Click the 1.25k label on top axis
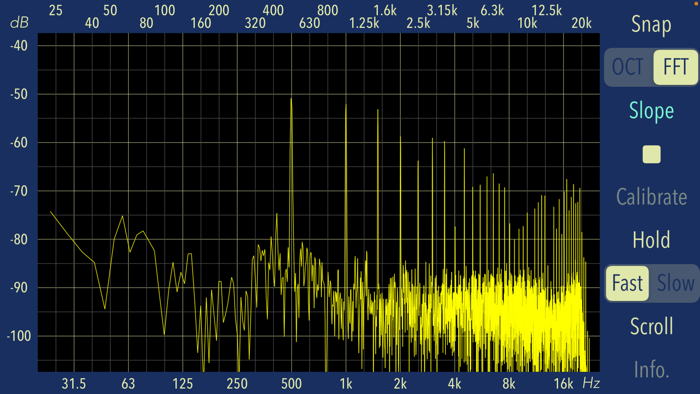The width and height of the screenshot is (700, 394). [364, 23]
